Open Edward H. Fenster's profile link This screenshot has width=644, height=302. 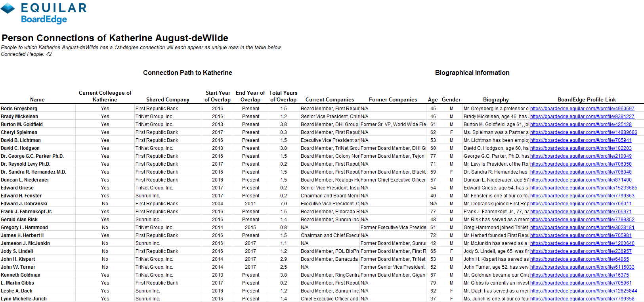(582, 196)
